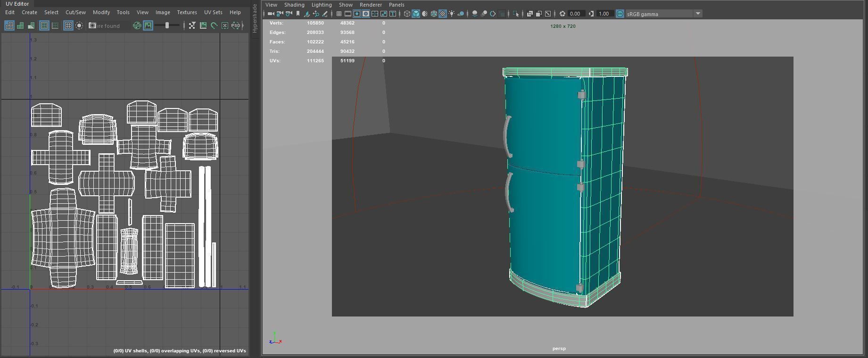The height and width of the screenshot is (358, 868).
Task: Toggle textured display mode
Action: [443, 14]
